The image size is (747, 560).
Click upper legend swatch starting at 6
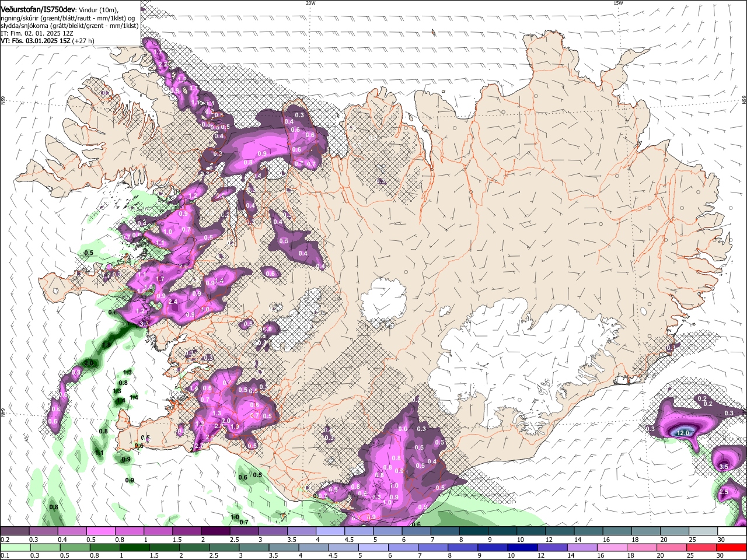pyautogui.click(x=416, y=531)
